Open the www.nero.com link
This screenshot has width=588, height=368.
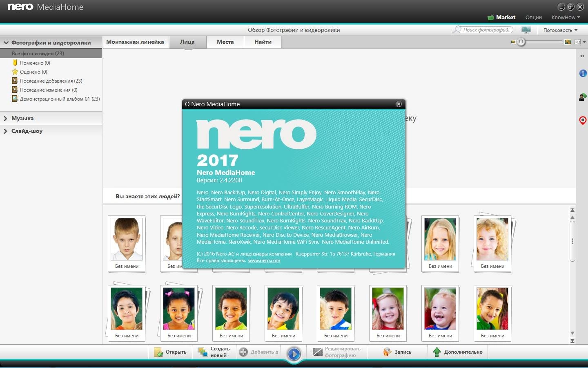(x=264, y=260)
